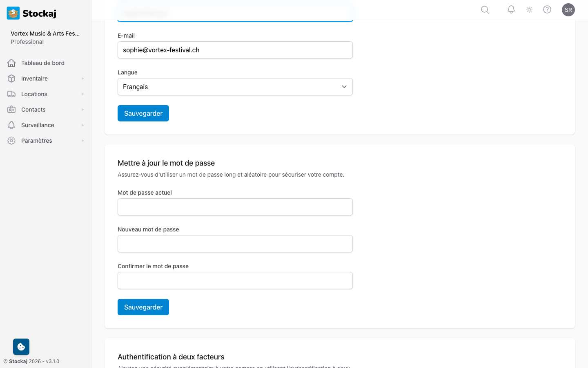Click Sauvegarder under the Langue selector
This screenshot has width=588, height=368.
click(x=143, y=113)
